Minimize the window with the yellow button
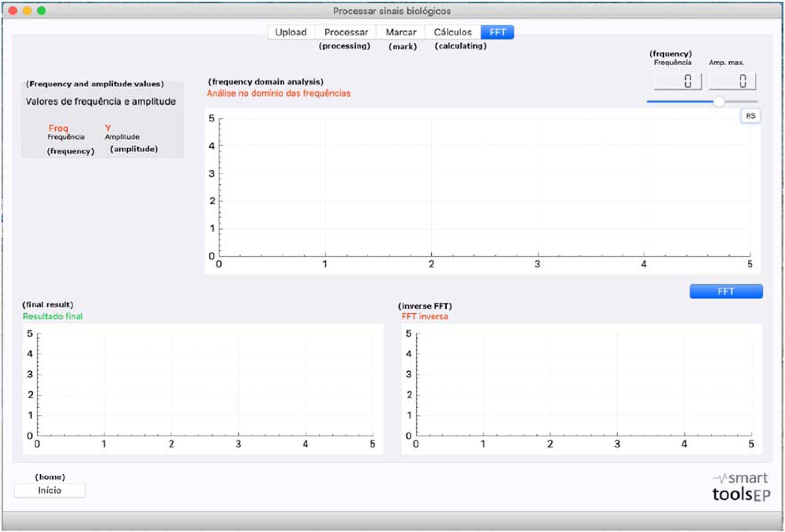 click(x=27, y=11)
